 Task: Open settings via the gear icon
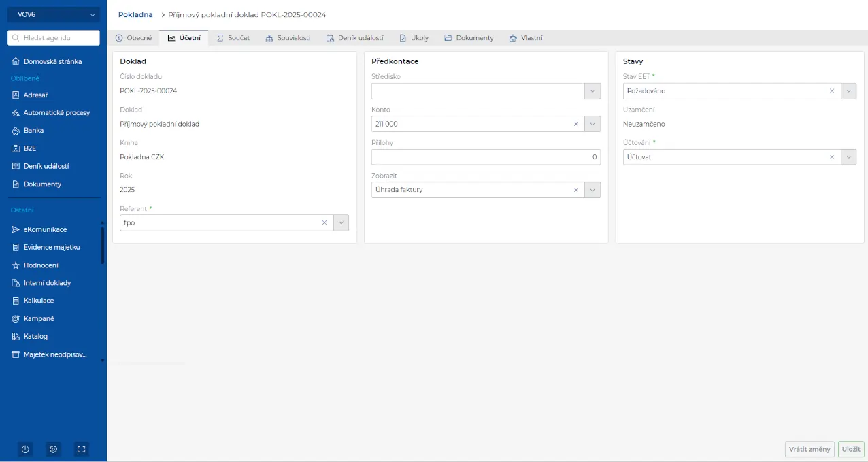click(53, 449)
